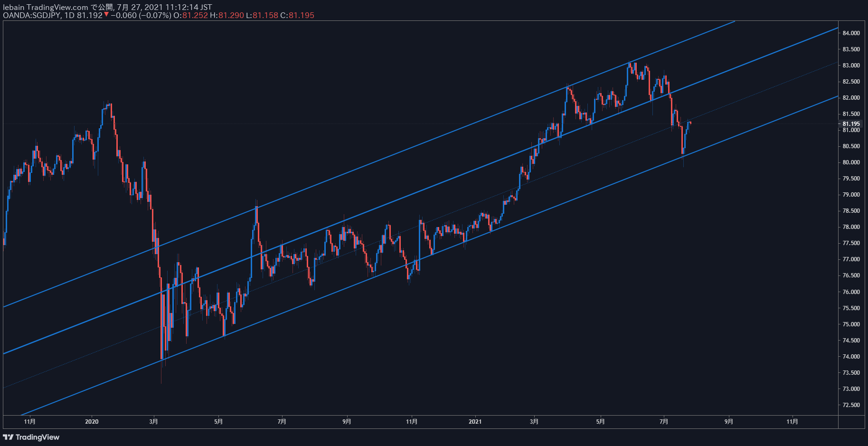Click the 80.500 price axis label
This screenshot has height=446, width=868.
click(x=851, y=146)
